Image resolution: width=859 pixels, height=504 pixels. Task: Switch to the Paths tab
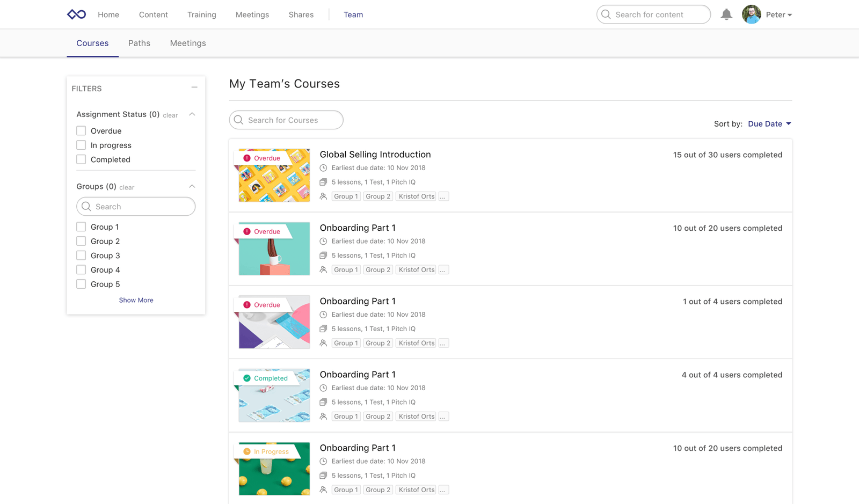point(139,43)
